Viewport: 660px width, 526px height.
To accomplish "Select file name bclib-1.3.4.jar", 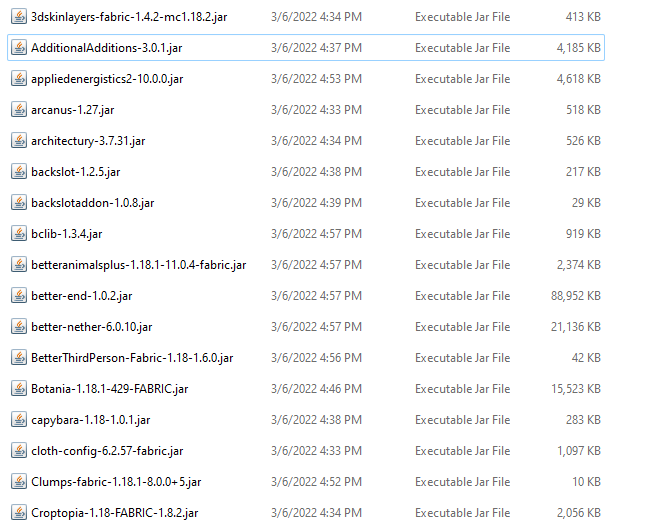I will (x=67, y=234).
